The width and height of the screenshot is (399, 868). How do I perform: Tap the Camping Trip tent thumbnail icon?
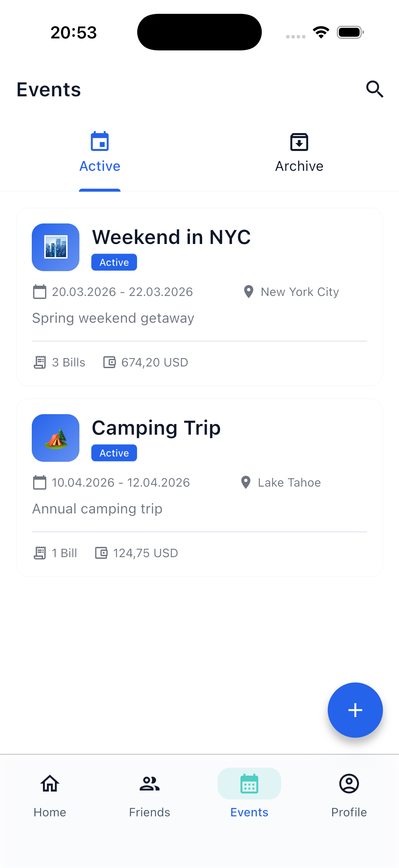pos(55,438)
